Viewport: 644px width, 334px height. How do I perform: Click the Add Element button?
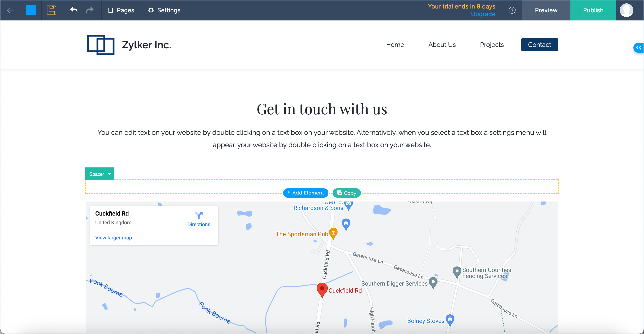coord(305,193)
